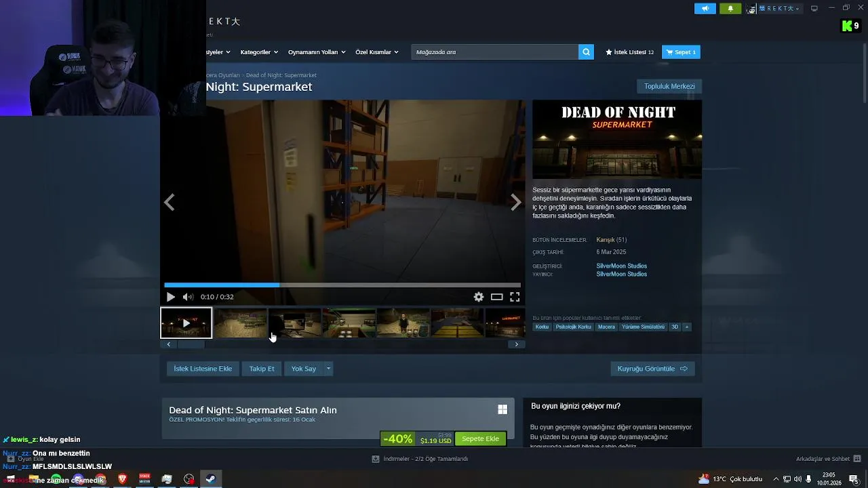
Task: Expand Oynamanın Yolları menu
Action: 316,52
